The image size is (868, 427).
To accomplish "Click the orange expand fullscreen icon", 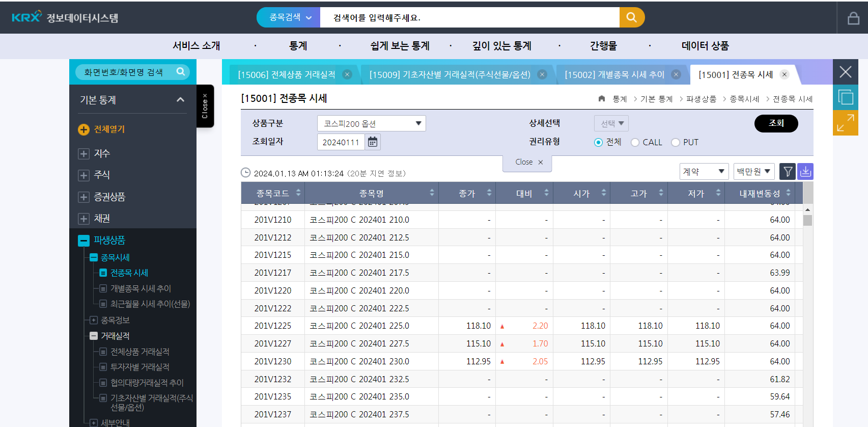I will tap(846, 123).
